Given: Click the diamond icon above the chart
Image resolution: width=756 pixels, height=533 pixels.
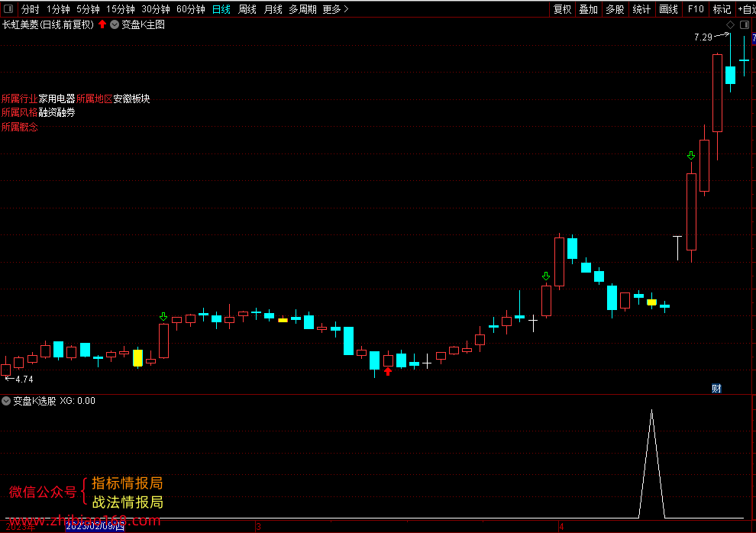Looking at the screenshot, I should (731, 24).
